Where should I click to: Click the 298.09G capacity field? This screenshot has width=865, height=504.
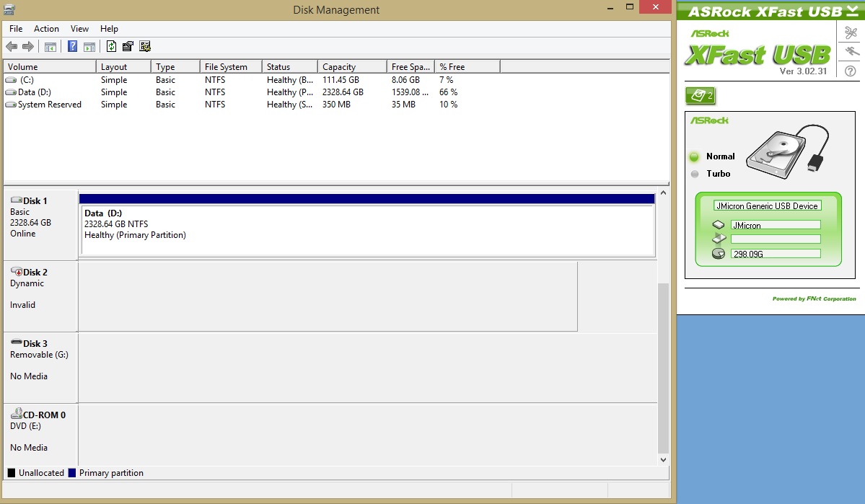click(x=776, y=254)
